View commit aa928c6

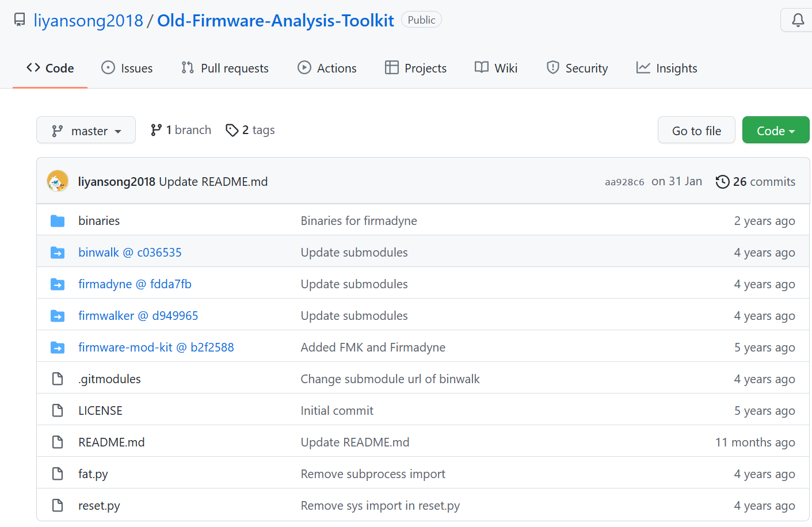coord(624,182)
